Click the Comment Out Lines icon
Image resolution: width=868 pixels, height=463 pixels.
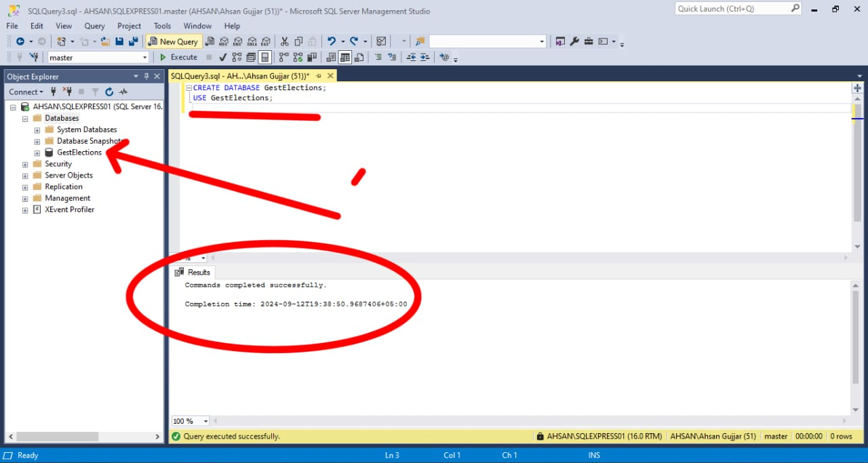coord(378,57)
